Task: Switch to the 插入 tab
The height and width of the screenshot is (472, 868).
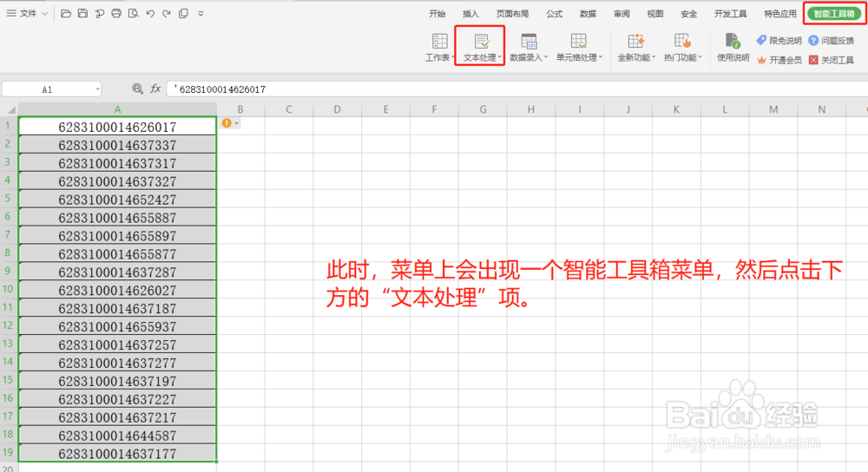Action: coord(470,14)
